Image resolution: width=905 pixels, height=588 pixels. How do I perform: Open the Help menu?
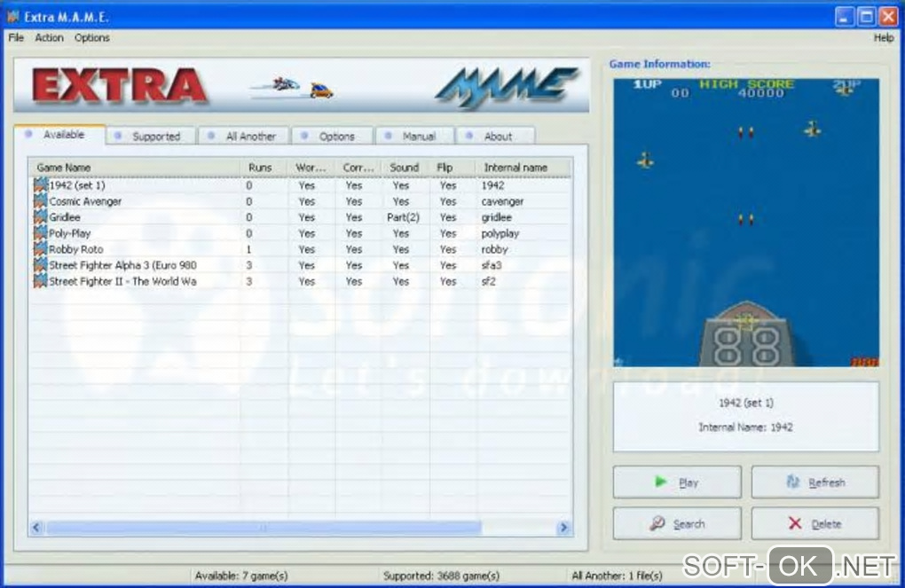[884, 37]
